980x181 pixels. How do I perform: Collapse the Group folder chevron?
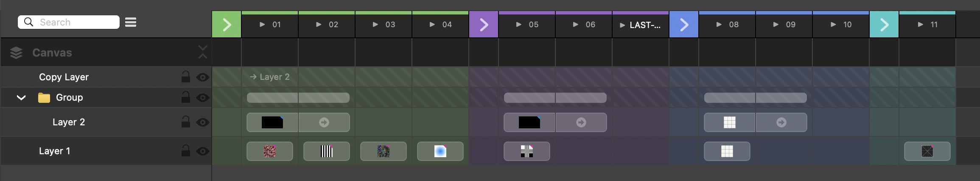(21, 98)
